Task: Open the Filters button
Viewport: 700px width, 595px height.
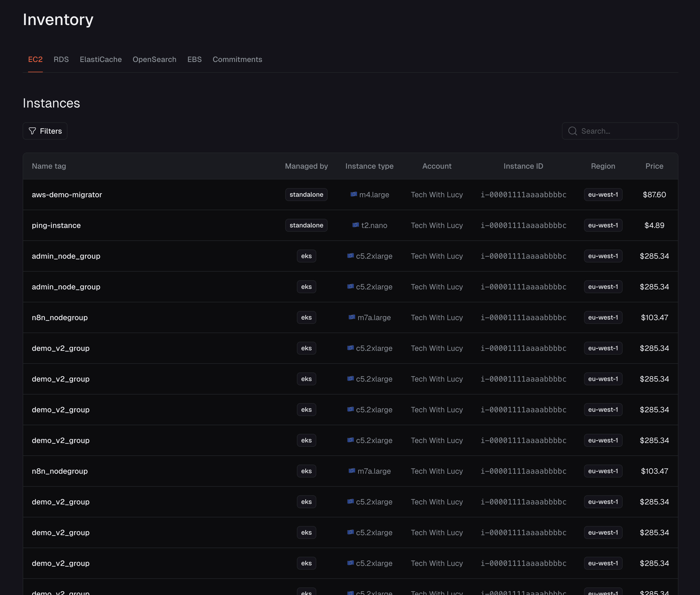Action: coord(45,131)
